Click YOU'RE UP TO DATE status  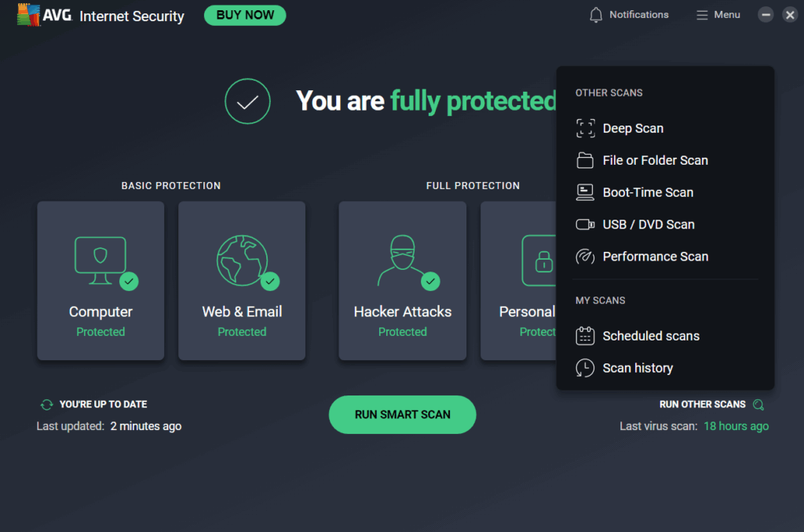coord(103,404)
